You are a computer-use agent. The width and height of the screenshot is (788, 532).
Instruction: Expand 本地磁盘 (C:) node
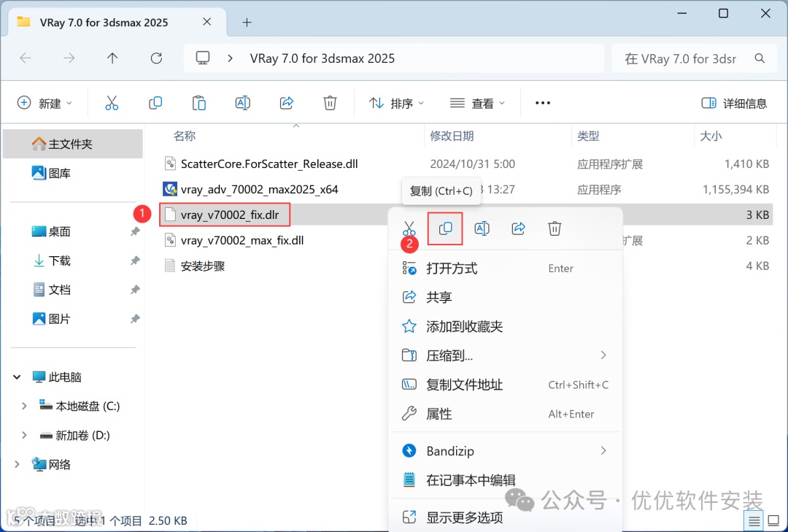click(x=23, y=406)
